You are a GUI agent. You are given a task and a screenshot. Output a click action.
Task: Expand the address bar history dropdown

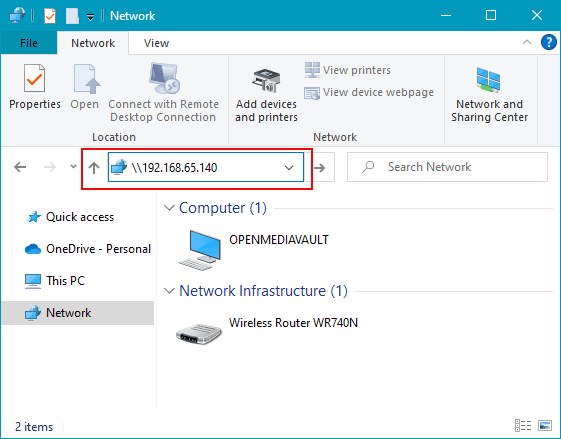click(x=289, y=167)
